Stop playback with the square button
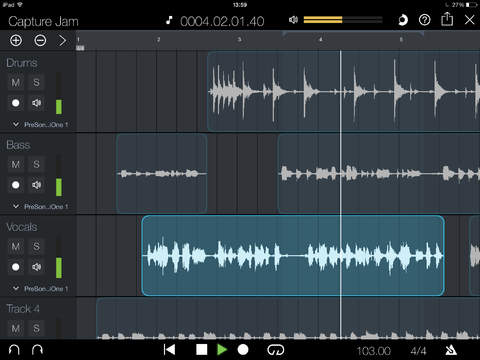The height and width of the screenshot is (360, 480). [202, 350]
